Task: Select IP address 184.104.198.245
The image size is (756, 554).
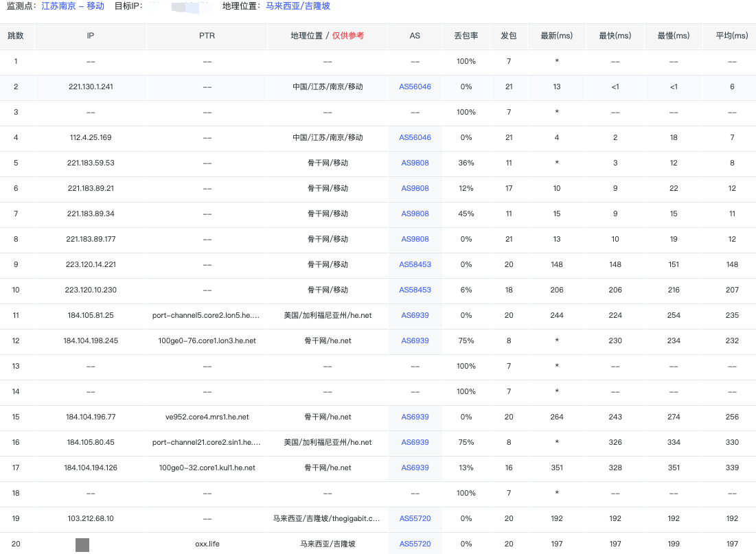Action: (91, 341)
